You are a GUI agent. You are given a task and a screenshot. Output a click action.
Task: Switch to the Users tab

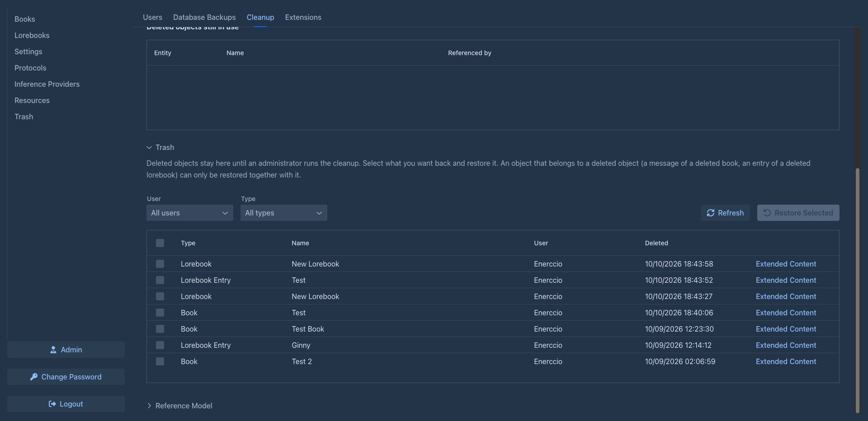point(152,17)
